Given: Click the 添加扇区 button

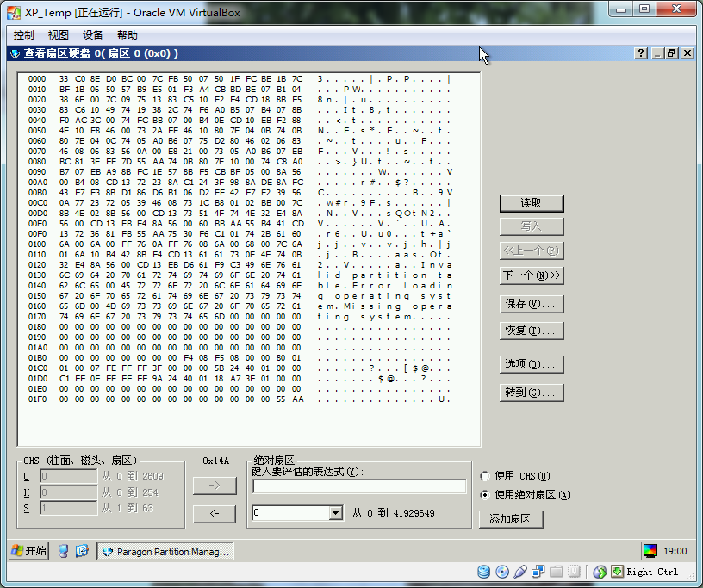Looking at the screenshot, I should pos(511,519).
